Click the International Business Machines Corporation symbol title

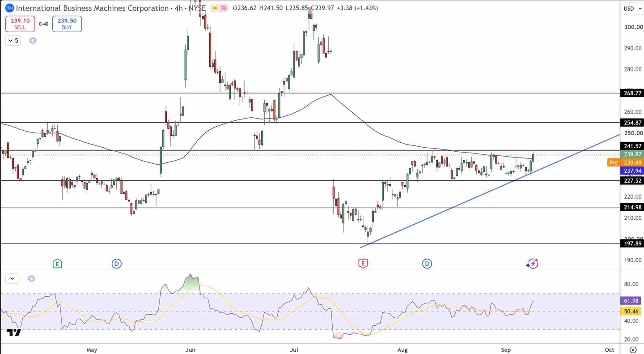coord(93,8)
